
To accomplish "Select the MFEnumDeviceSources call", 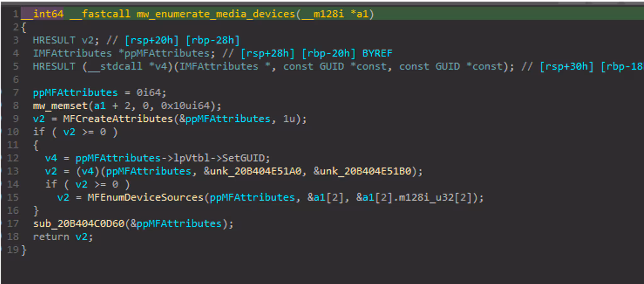I will [145, 197].
